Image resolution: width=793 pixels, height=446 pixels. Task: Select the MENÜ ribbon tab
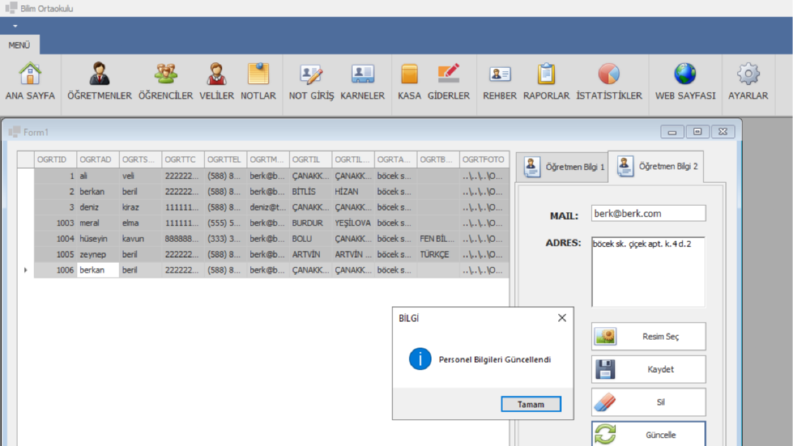(x=19, y=45)
